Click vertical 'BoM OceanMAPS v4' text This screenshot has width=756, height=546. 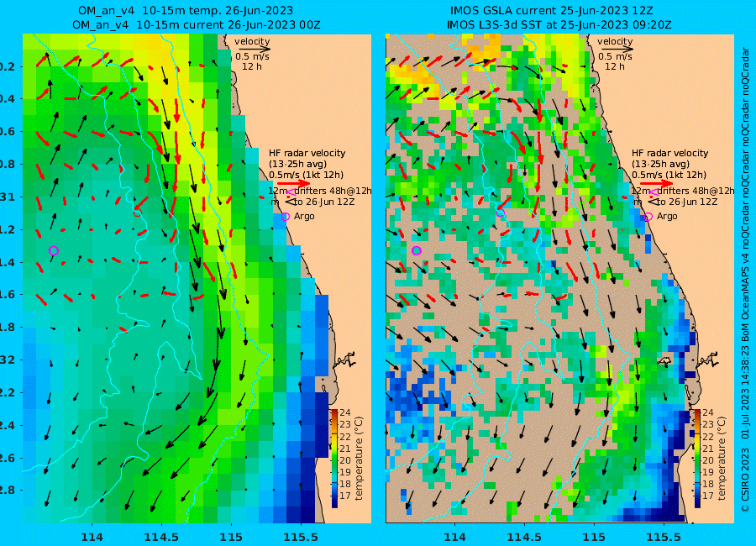point(745,294)
